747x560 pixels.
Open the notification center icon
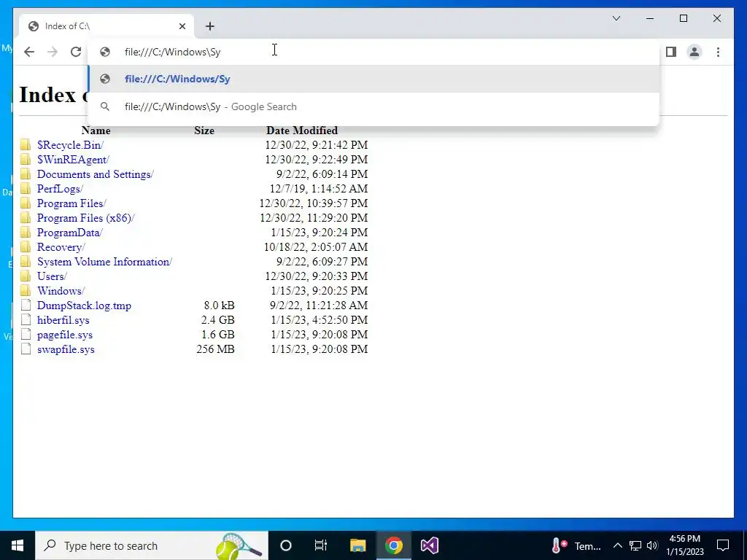[723, 545]
